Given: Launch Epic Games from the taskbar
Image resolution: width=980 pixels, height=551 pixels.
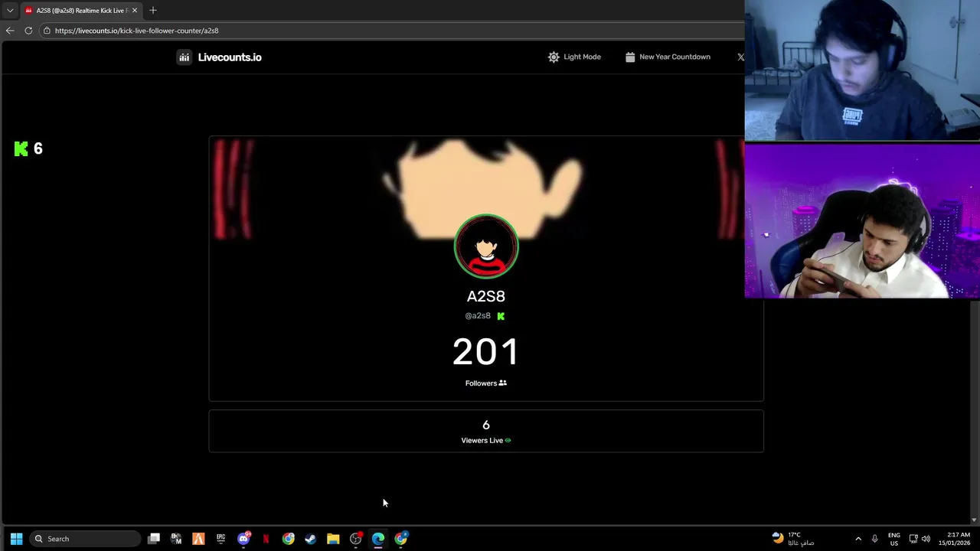Looking at the screenshot, I should coord(220,539).
